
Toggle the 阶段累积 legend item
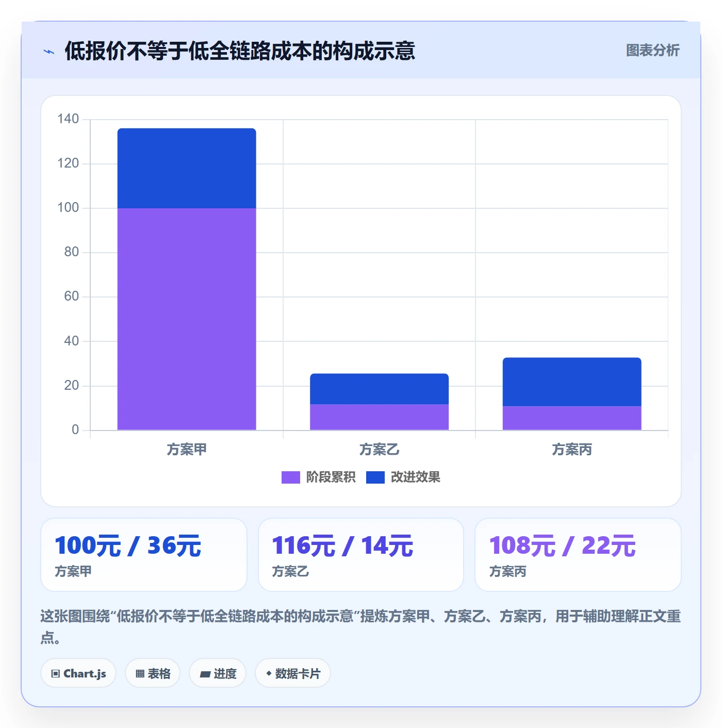click(318, 477)
